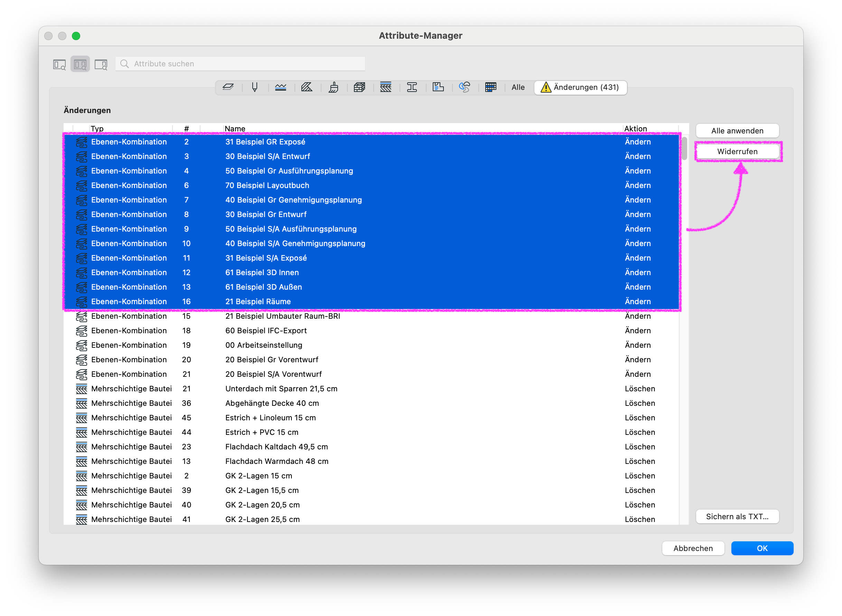This screenshot has width=842, height=616.
Task: Open the Surfaces paintbrush tab icon
Action: coord(333,87)
